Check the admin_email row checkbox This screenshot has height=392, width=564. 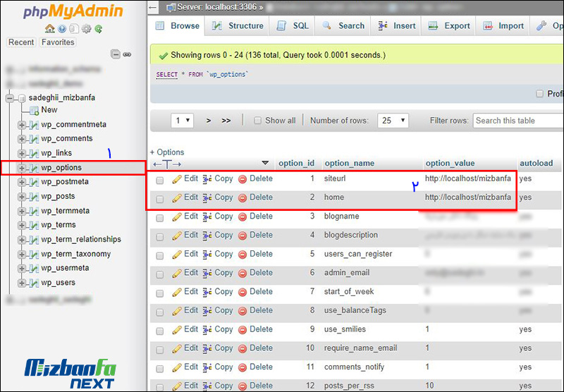tap(160, 274)
